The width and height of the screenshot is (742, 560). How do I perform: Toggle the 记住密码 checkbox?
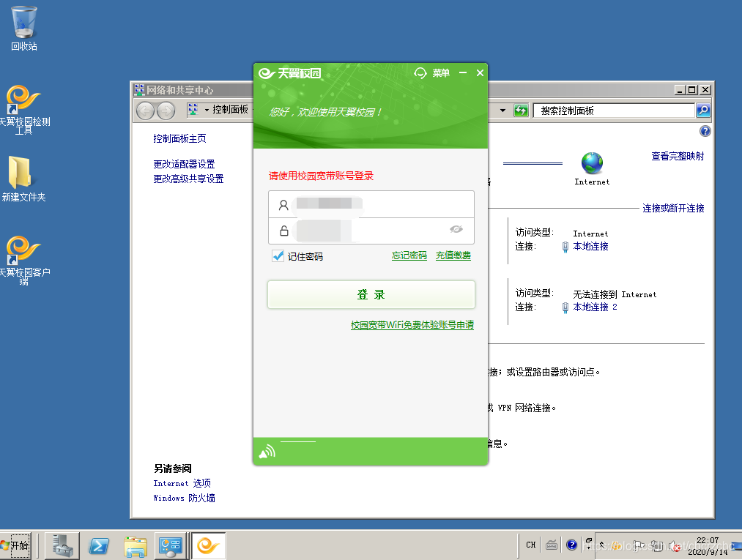click(x=278, y=256)
